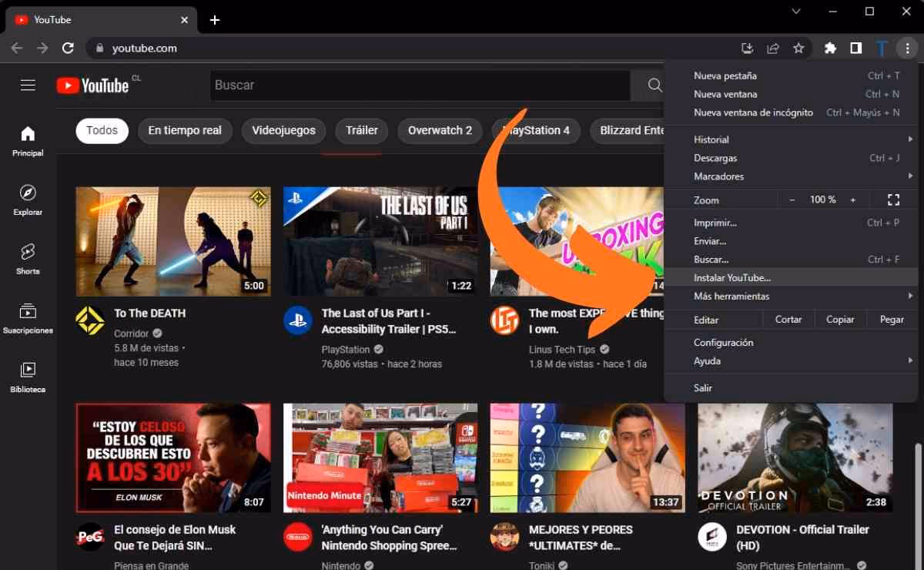Click the Chrome three-dot menu button
Viewport: 924px width, 570px height.
pos(908,49)
